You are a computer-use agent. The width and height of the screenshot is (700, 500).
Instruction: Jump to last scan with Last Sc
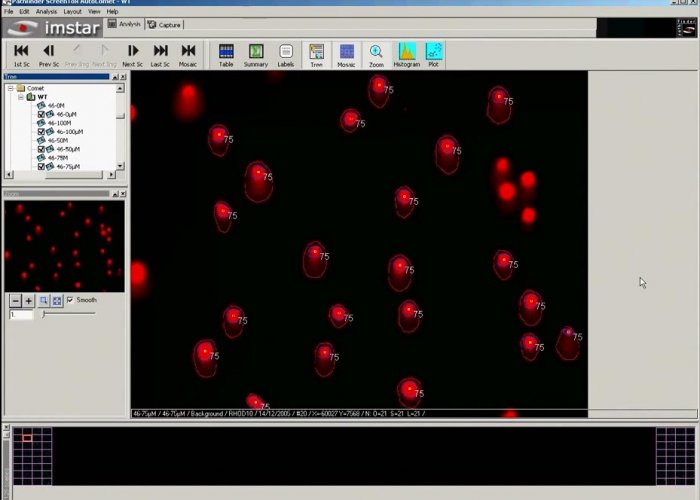(x=160, y=55)
